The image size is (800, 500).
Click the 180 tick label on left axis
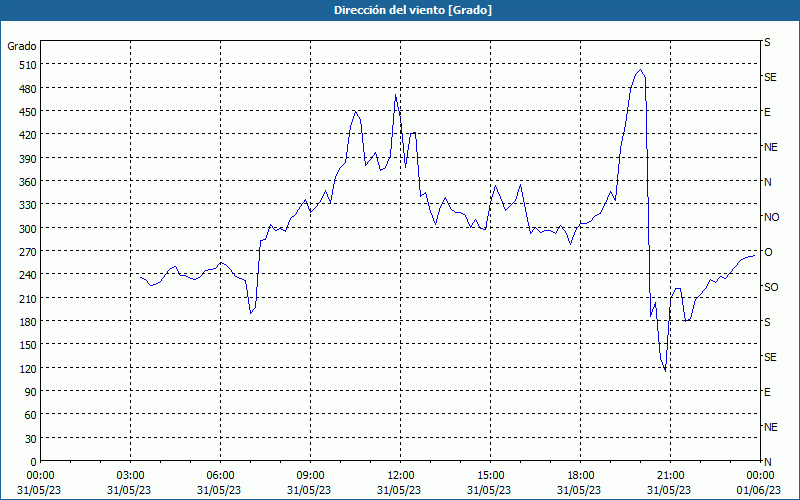28,322
